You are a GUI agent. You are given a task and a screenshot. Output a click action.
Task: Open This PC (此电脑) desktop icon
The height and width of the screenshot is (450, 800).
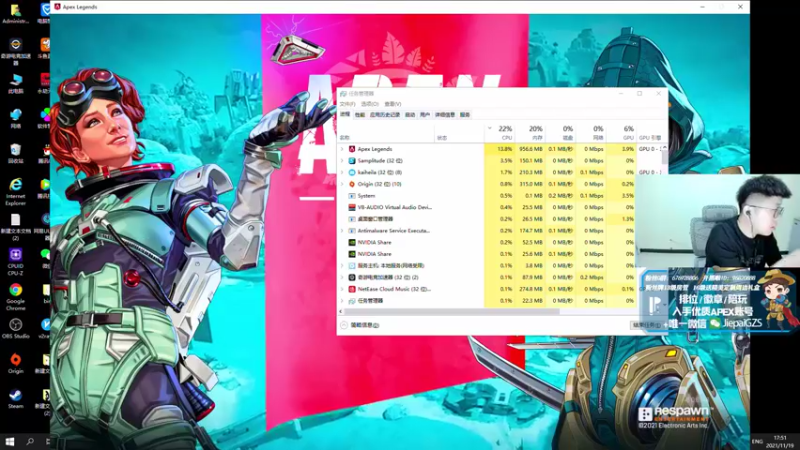(15, 84)
